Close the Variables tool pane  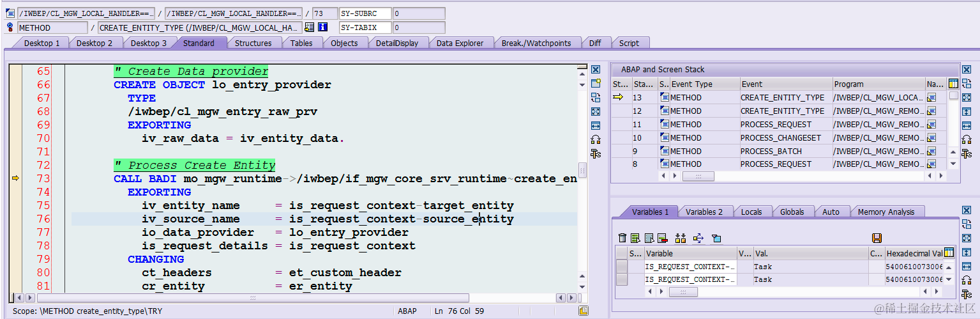point(966,210)
